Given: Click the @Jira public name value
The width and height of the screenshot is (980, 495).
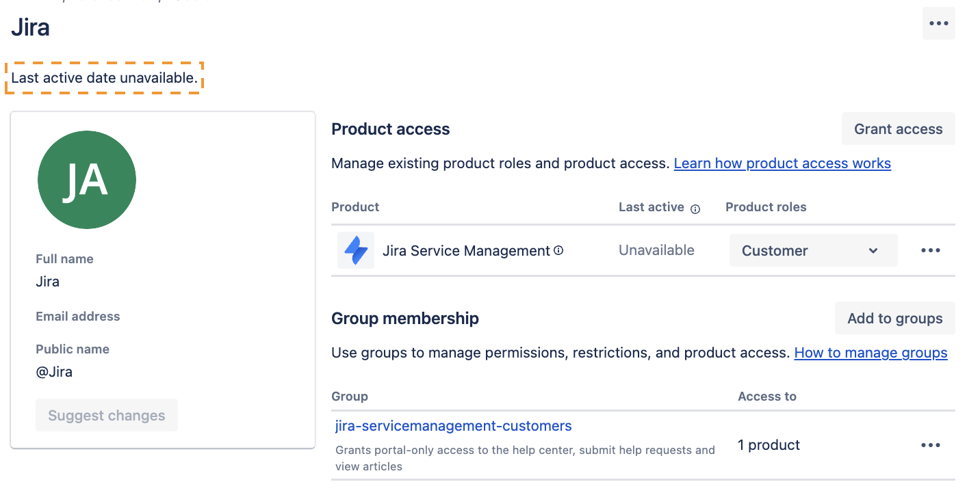Looking at the screenshot, I should click(54, 372).
